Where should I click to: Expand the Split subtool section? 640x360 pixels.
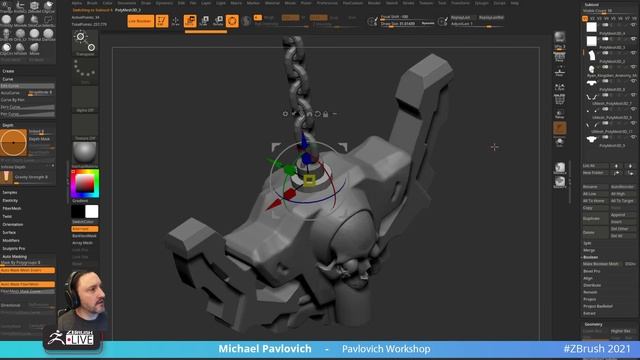point(587,243)
